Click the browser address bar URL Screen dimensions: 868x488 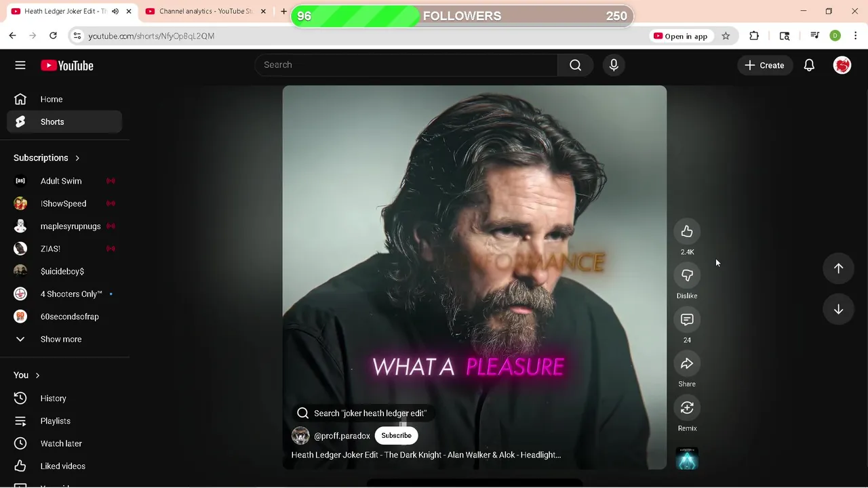(x=151, y=36)
